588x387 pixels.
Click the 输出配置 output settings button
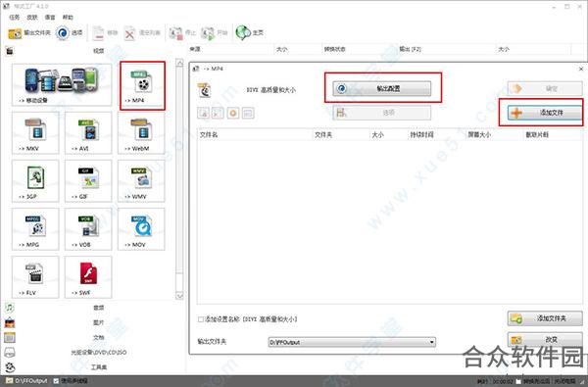click(x=382, y=89)
